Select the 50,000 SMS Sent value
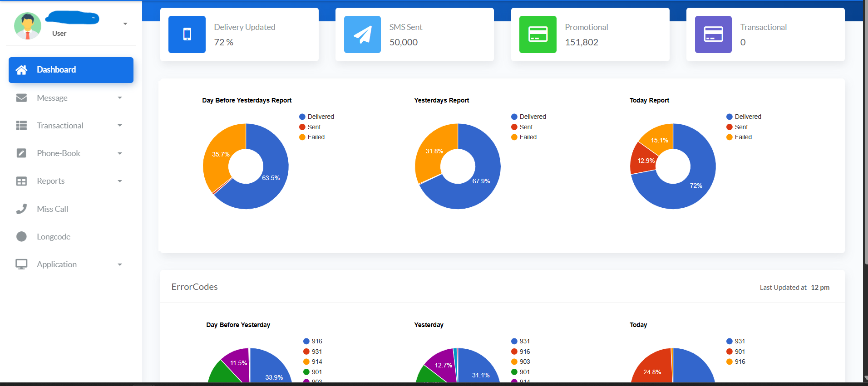This screenshot has height=386, width=868. (404, 42)
